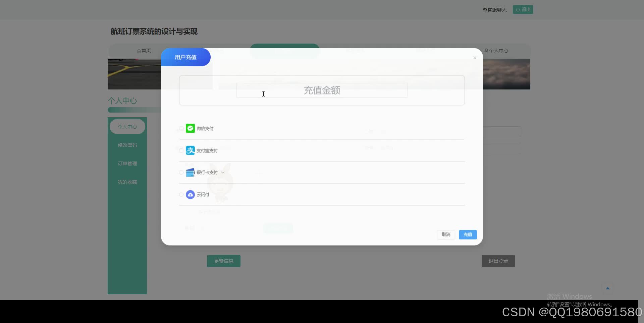This screenshot has width=644, height=323.
Task: Select 云闪付 payment option
Action: tap(181, 194)
